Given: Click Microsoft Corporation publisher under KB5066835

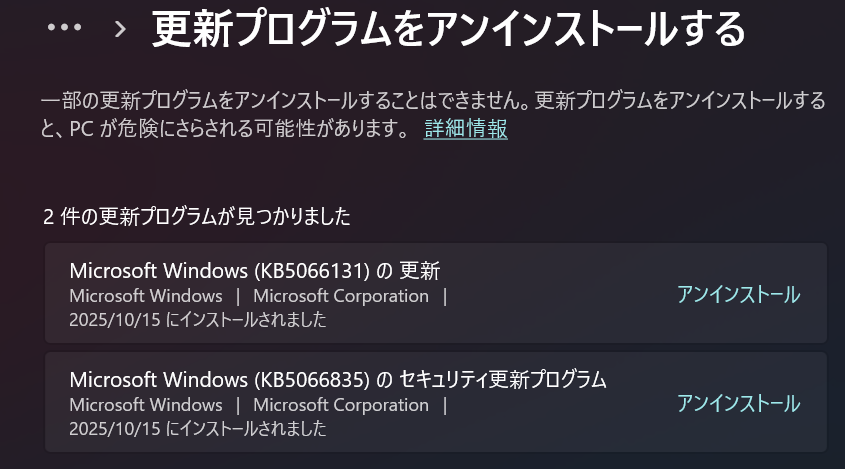Looking at the screenshot, I should [x=341, y=405].
